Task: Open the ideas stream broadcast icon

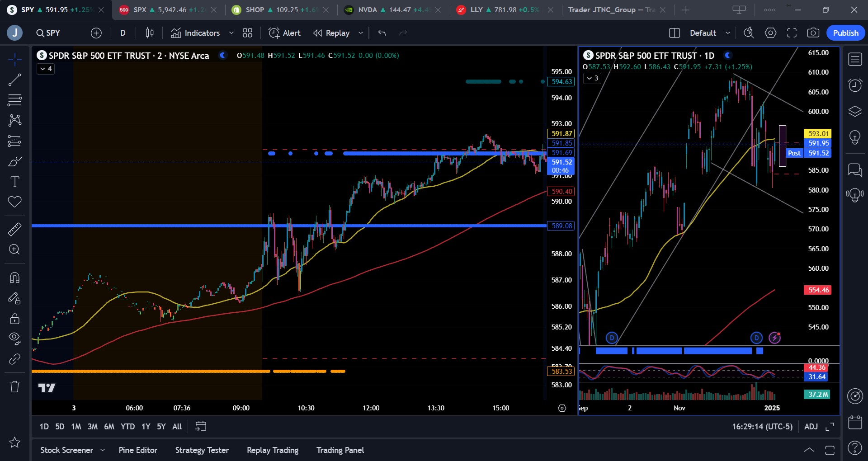Action: click(x=855, y=195)
